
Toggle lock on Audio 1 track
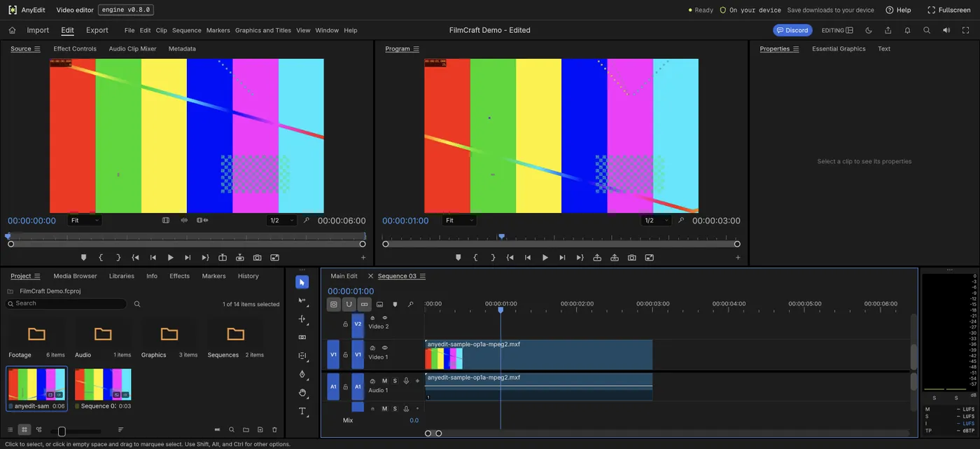tap(345, 387)
